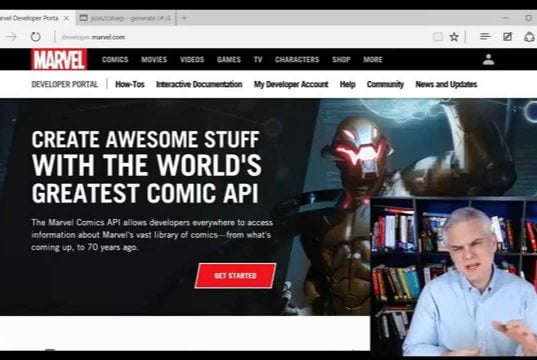Switch to the json2csharp tab

tap(125, 18)
